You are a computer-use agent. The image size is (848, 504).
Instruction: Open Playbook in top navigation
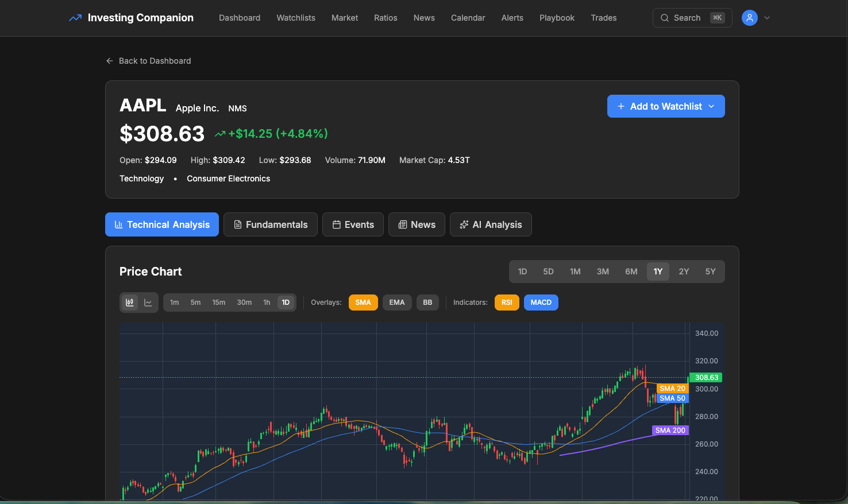point(557,18)
